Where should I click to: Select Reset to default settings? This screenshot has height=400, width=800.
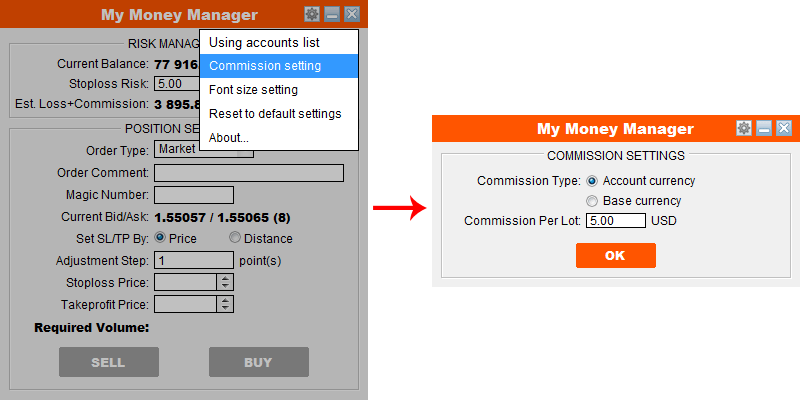pyautogui.click(x=279, y=113)
